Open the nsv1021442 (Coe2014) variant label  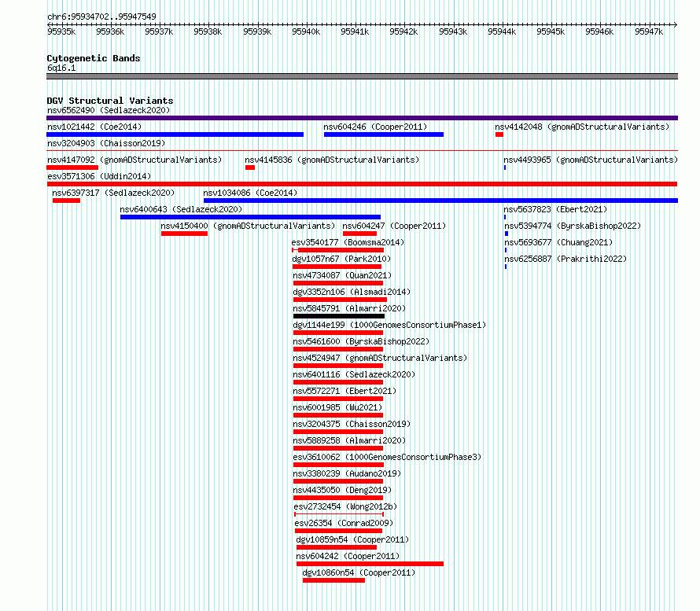94,127
